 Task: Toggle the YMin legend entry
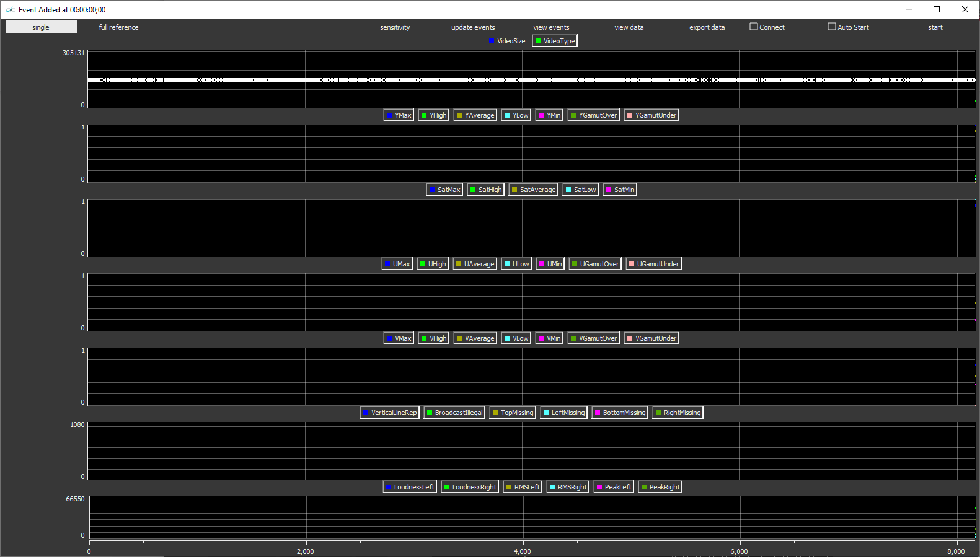(549, 115)
